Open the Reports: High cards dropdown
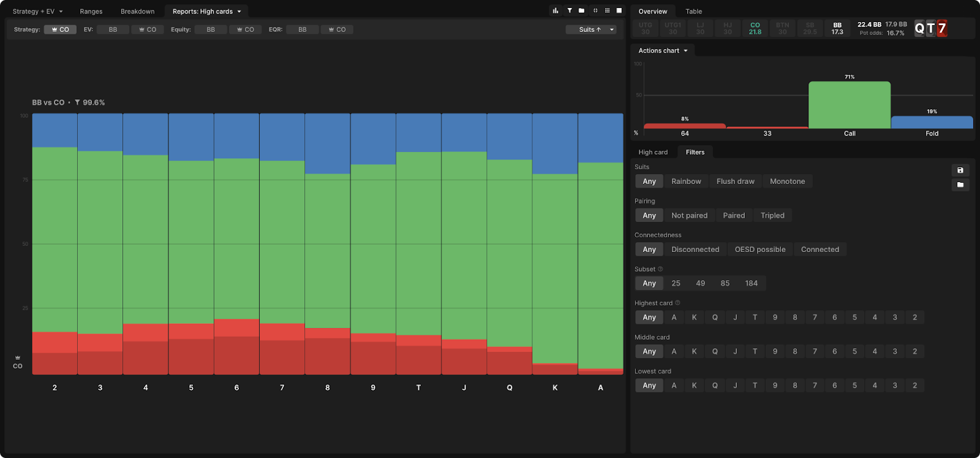Screen dimensions: 980x458 206,12
